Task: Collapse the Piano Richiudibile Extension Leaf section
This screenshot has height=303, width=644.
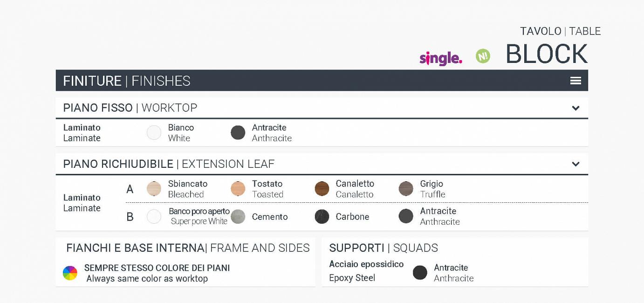Action: tap(575, 164)
